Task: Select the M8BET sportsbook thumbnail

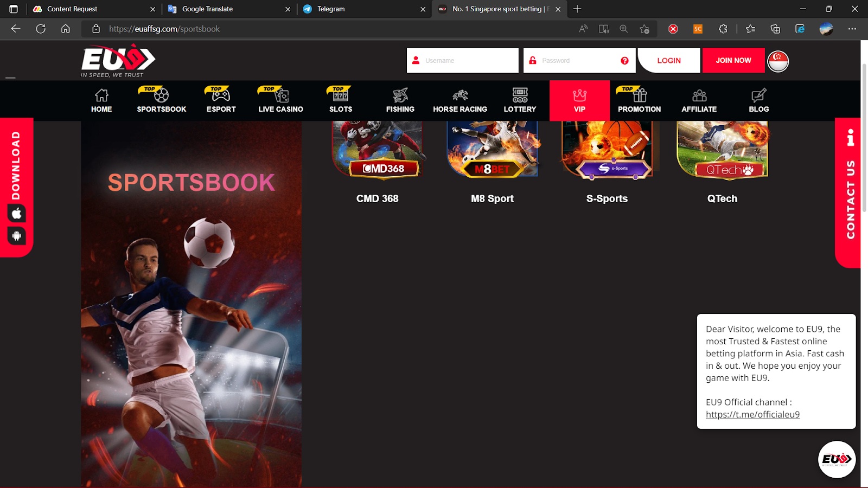Action: [493, 150]
